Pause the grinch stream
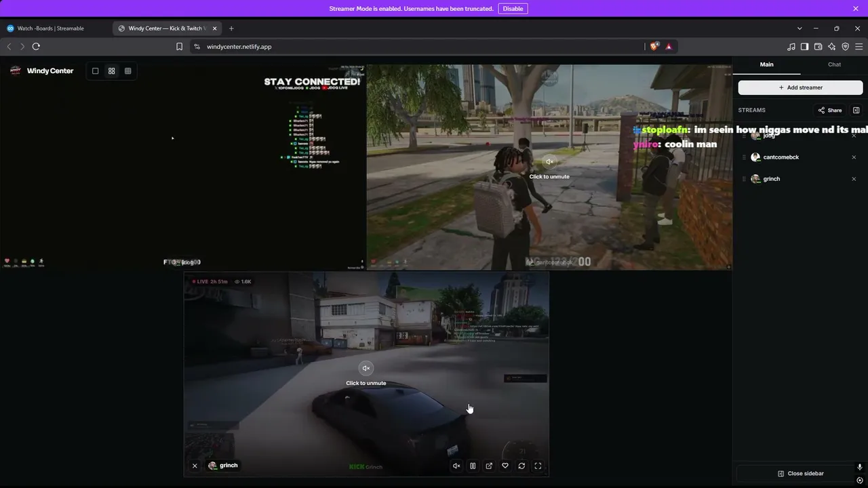868x488 pixels. (x=473, y=466)
